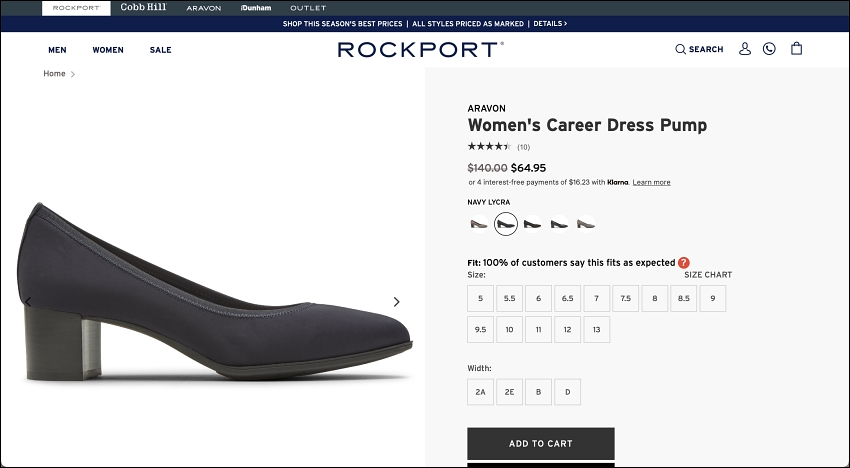Click the main shoe product image
The image size is (850, 468).
coord(215,292)
